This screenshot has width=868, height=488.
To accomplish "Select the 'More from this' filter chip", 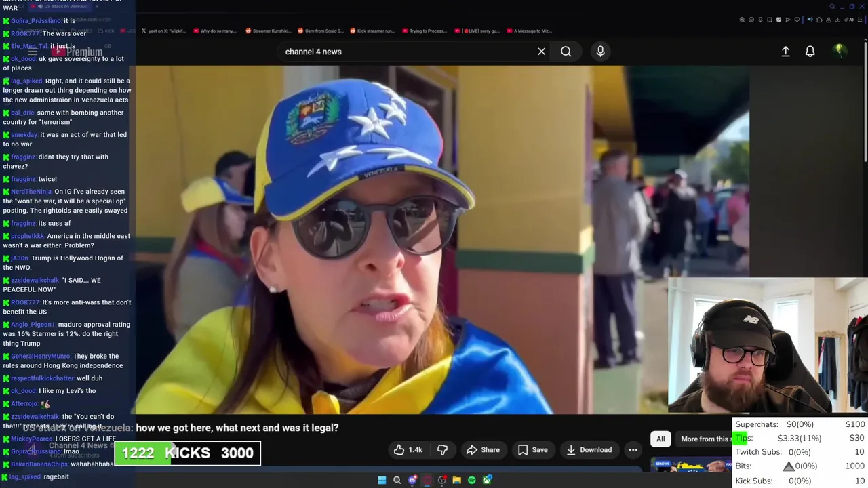I will tap(705, 439).
